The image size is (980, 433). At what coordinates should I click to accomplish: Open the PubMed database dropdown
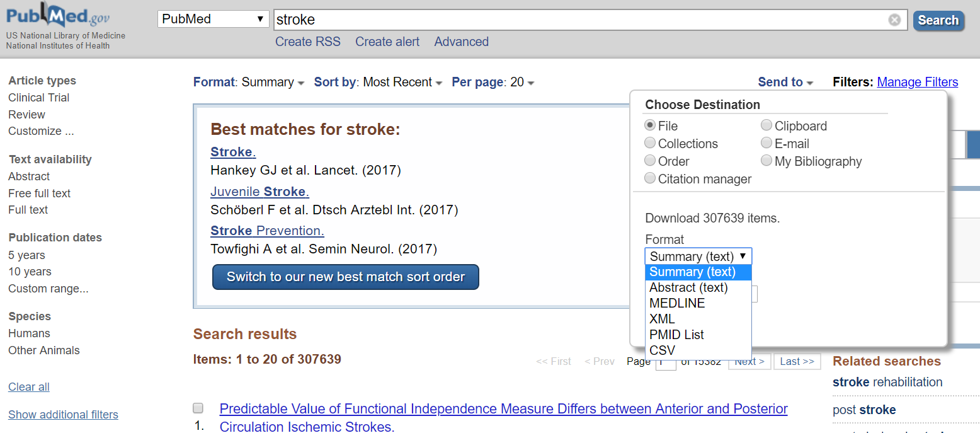214,19
